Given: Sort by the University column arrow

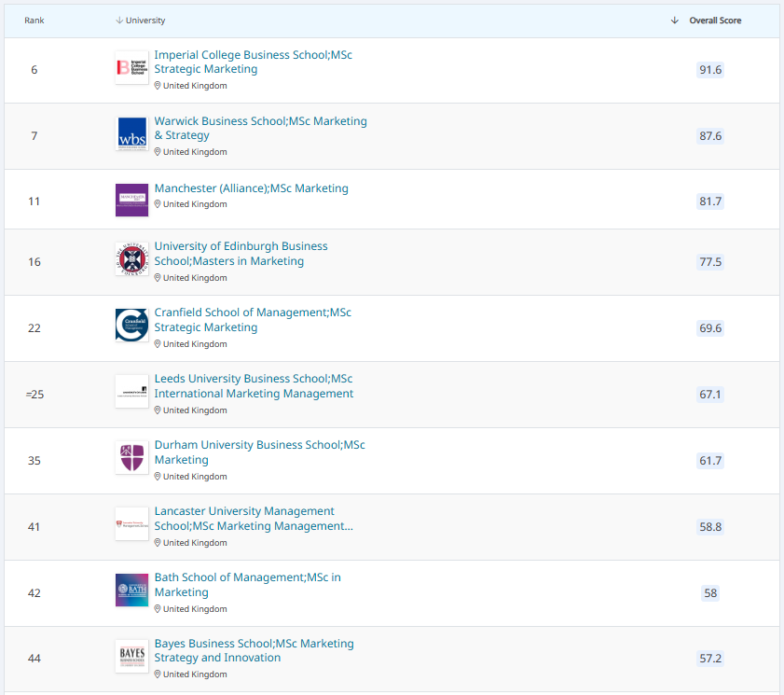Looking at the screenshot, I should pyautogui.click(x=119, y=20).
